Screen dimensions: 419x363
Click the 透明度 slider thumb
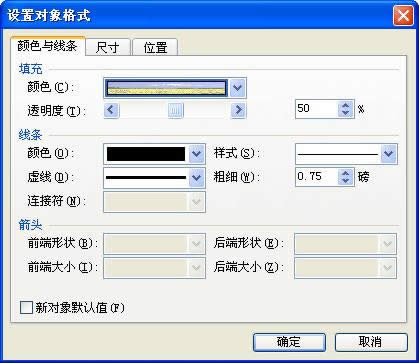coord(176,110)
